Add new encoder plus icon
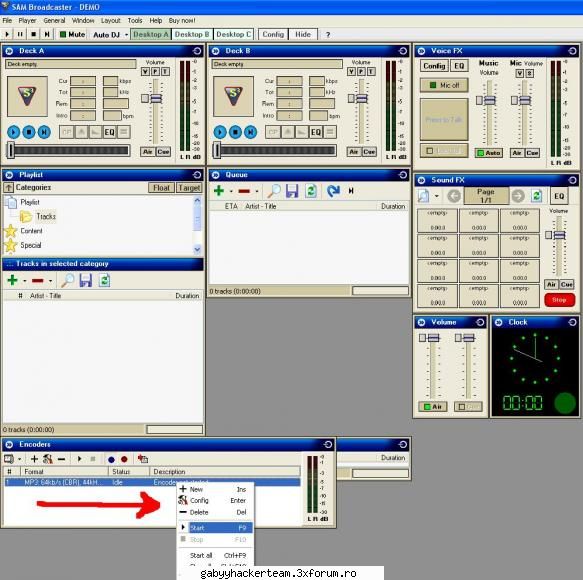The image size is (583, 580). (x=34, y=459)
